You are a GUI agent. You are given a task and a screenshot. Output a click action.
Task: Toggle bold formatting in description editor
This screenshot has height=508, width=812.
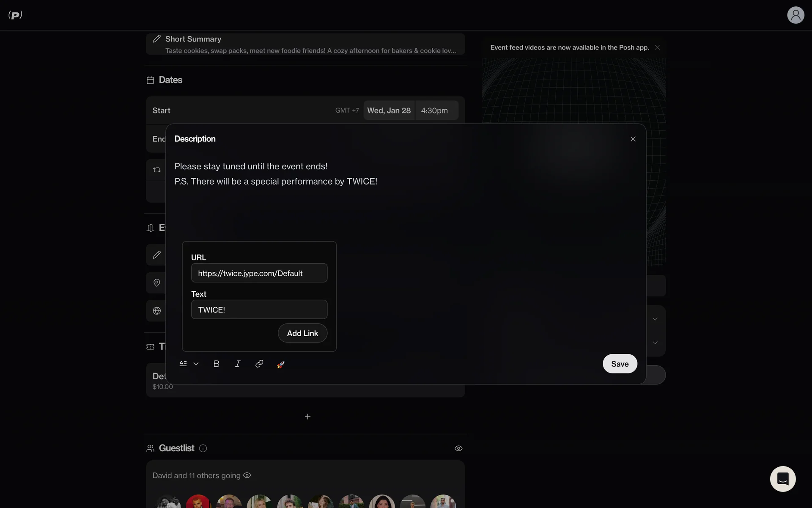[x=216, y=364]
